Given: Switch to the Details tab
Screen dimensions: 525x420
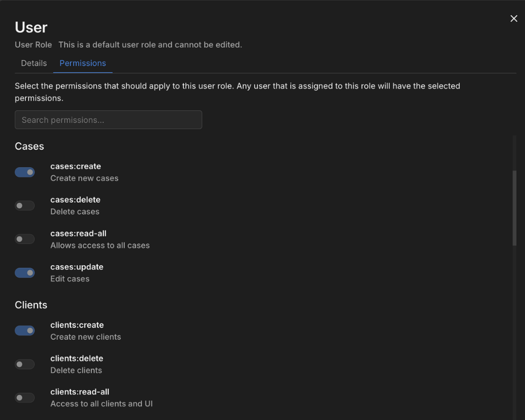Looking at the screenshot, I should pyautogui.click(x=34, y=62).
